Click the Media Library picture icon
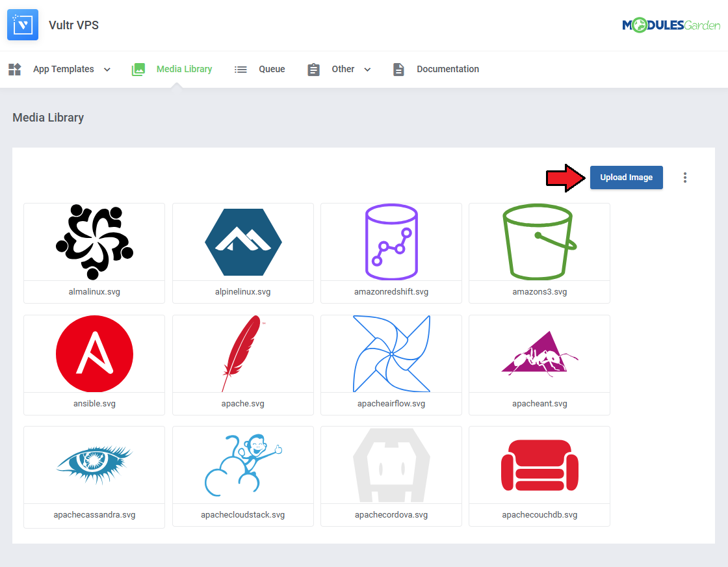Viewport: 728px width, 567px height. [138, 69]
